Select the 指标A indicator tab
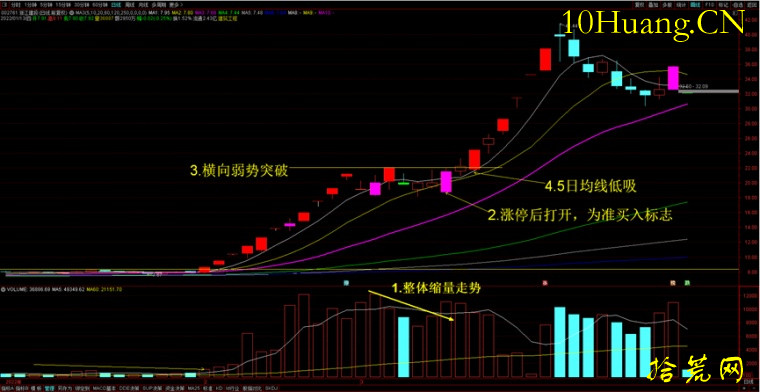The width and height of the screenshot is (760, 392). click(8, 388)
